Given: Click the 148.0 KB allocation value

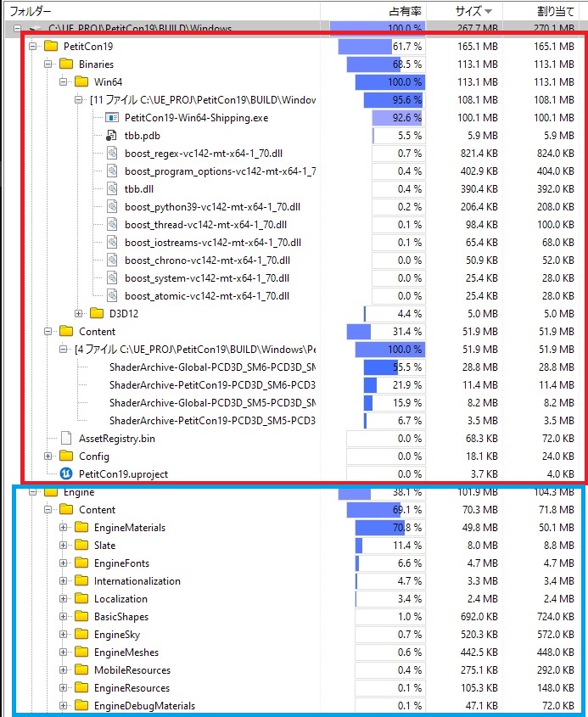Looking at the screenshot, I should click(555, 688).
